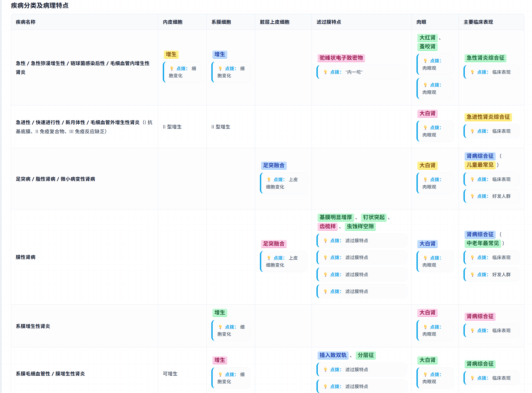Screen dimensions: 532x393
Task: Click the 肉眼观 tip in 足突病 row
Action: (435, 183)
